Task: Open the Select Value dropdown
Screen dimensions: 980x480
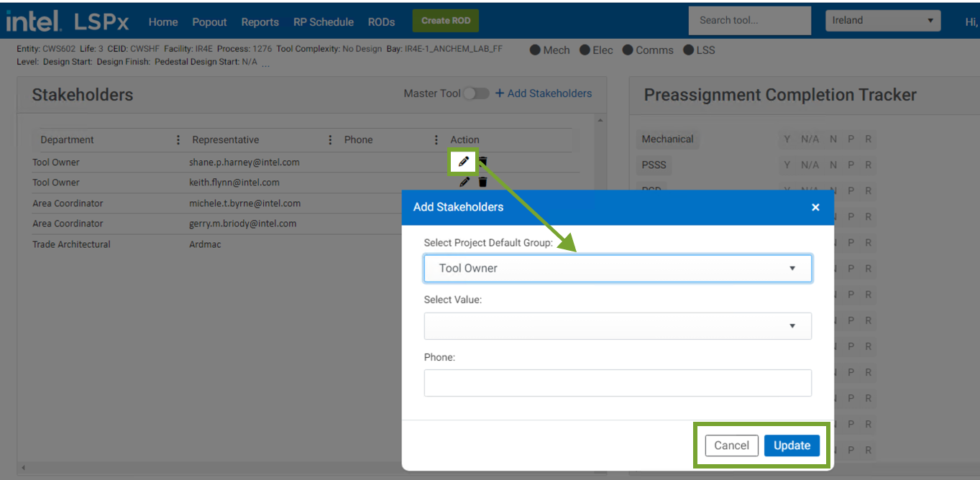Action: [618, 326]
